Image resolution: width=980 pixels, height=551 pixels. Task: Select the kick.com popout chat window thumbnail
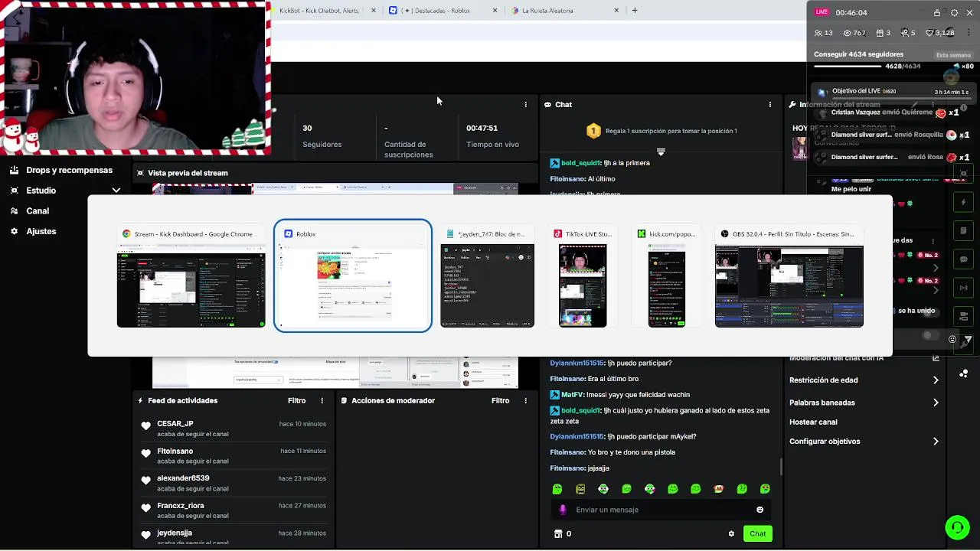pyautogui.click(x=666, y=278)
